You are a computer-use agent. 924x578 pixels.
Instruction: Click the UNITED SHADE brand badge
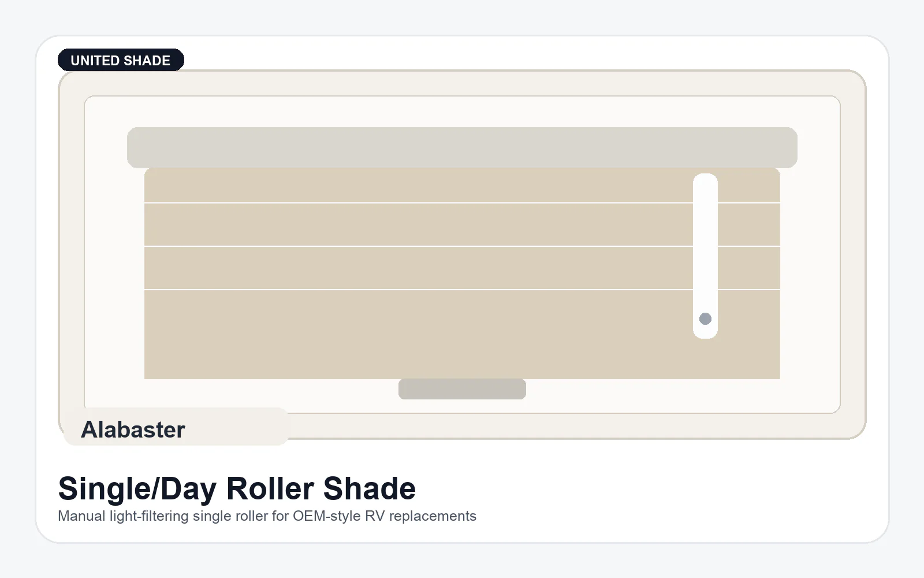tap(121, 60)
